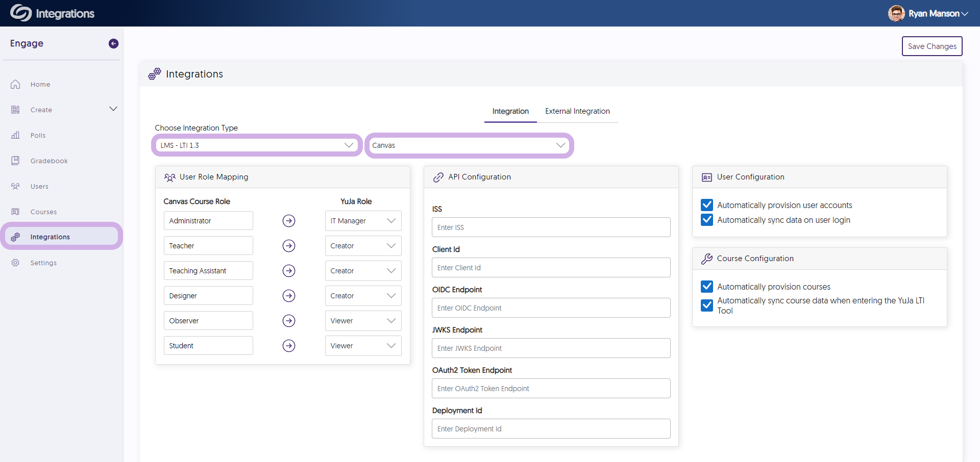Viewport: 980px width, 462px height.
Task: Click the Courses icon in sidebar
Action: click(x=15, y=212)
